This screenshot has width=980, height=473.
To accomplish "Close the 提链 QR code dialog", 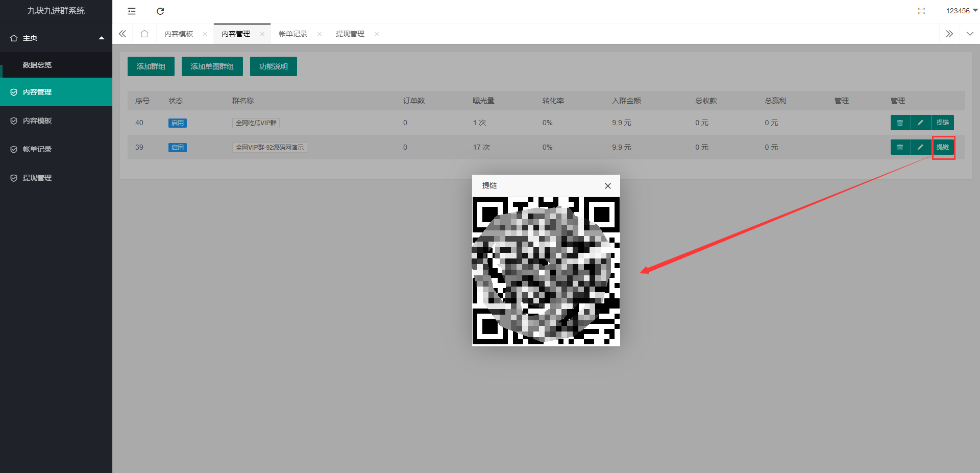I will pos(608,186).
